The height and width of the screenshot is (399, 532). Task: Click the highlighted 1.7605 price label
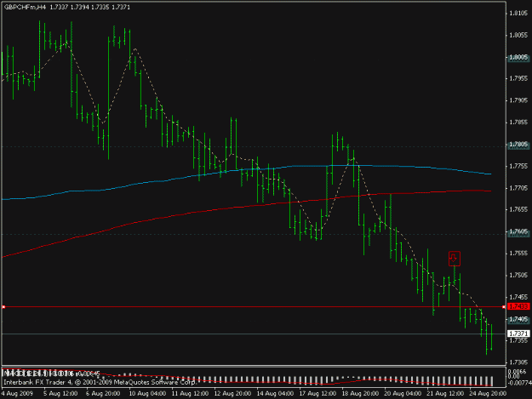pos(518,231)
